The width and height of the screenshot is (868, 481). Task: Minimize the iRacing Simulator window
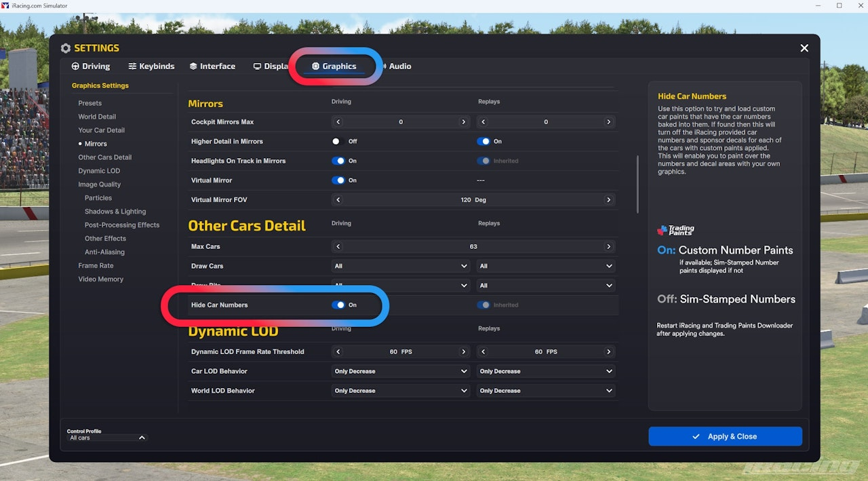tap(816, 5)
